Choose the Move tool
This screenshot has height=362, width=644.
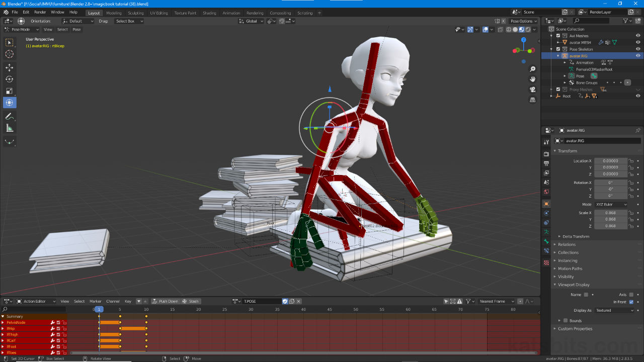coord(10,67)
